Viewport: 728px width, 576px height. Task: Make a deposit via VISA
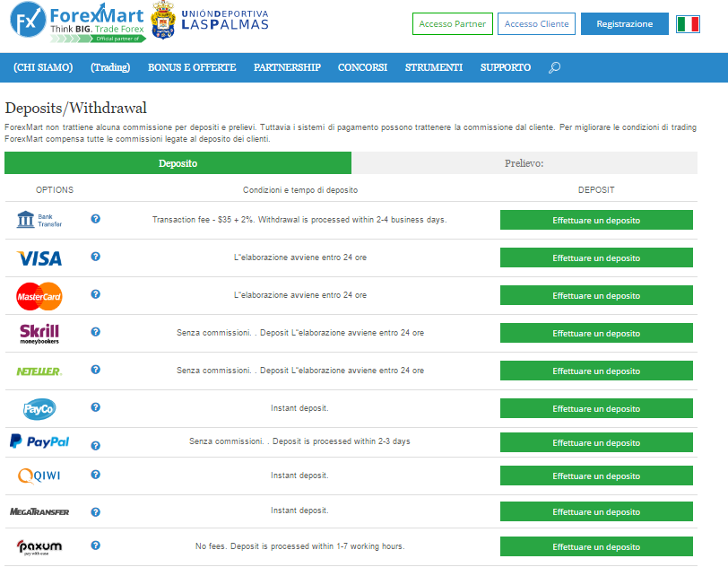596,257
